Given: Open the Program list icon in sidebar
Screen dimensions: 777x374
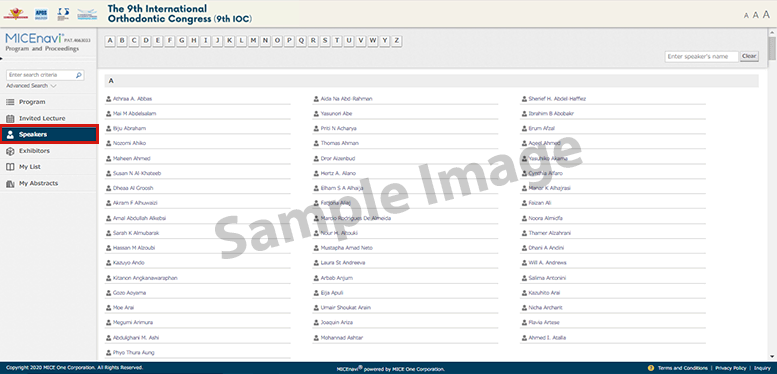Looking at the screenshot, I should click(10, 102).
